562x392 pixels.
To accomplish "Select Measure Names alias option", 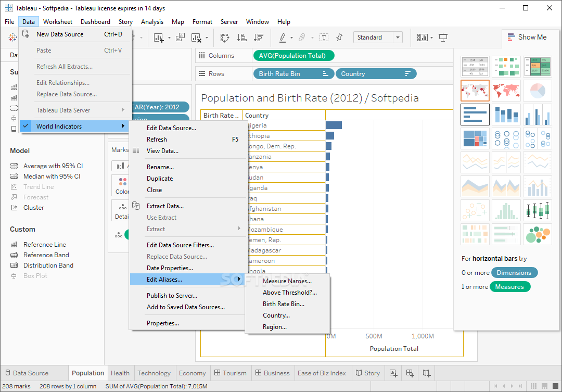I will click(287, 281).
